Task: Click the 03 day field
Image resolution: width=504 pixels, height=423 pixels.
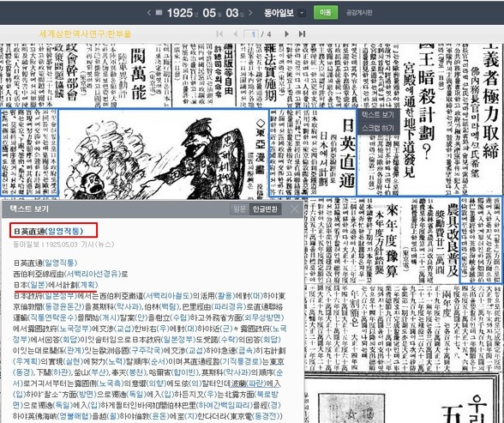Action: 232,13
